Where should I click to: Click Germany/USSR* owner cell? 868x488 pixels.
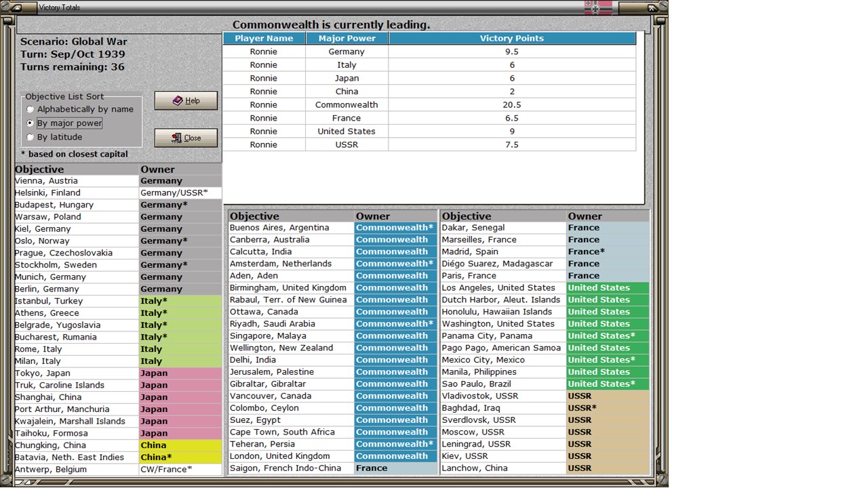[x=180, y=193]
